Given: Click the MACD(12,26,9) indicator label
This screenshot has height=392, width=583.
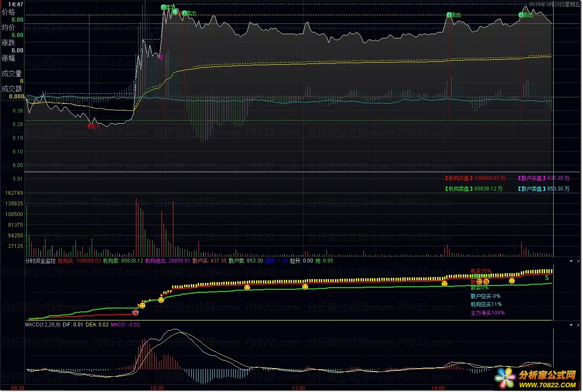Looking at the screenshot, I should (x=43, y=325).
